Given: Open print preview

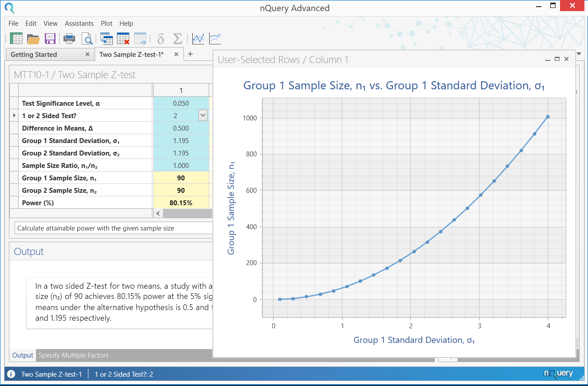Looking at the screenshot, I should coord(87,39).
